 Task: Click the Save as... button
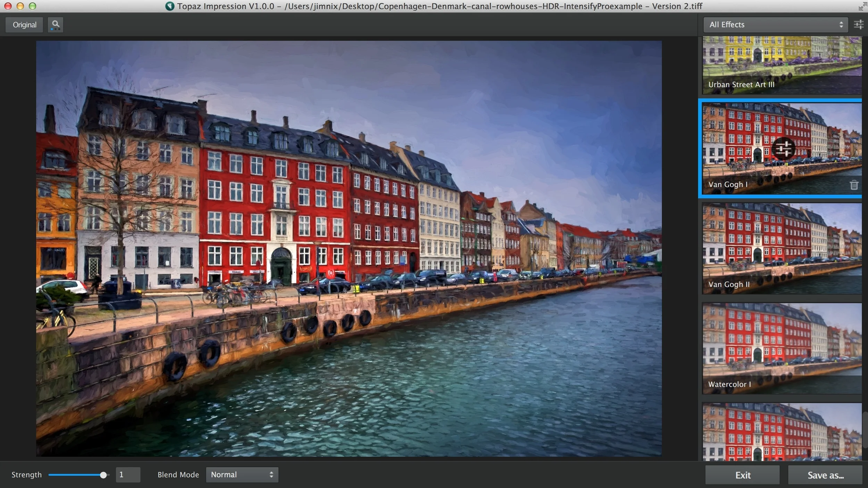pos(825,475)
